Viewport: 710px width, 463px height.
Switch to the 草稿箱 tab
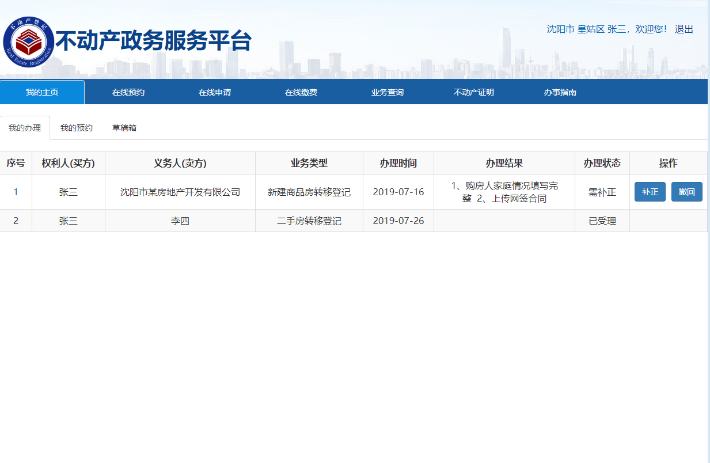124,128
